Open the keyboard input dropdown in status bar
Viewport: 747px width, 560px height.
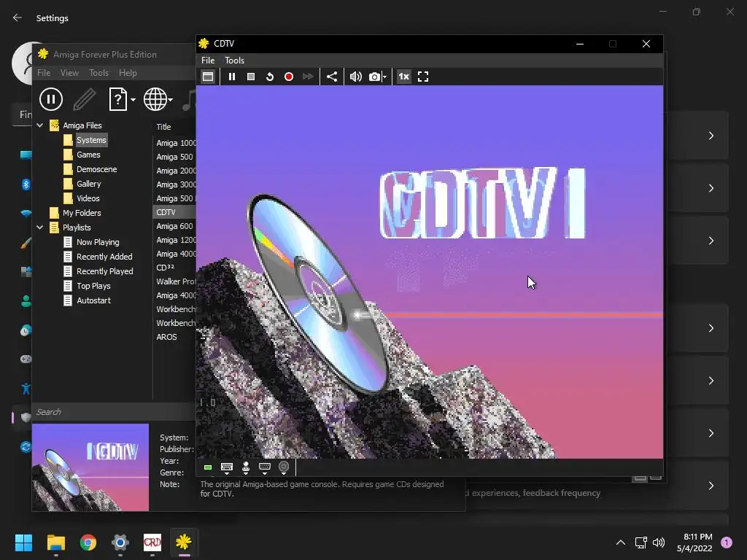227,468
